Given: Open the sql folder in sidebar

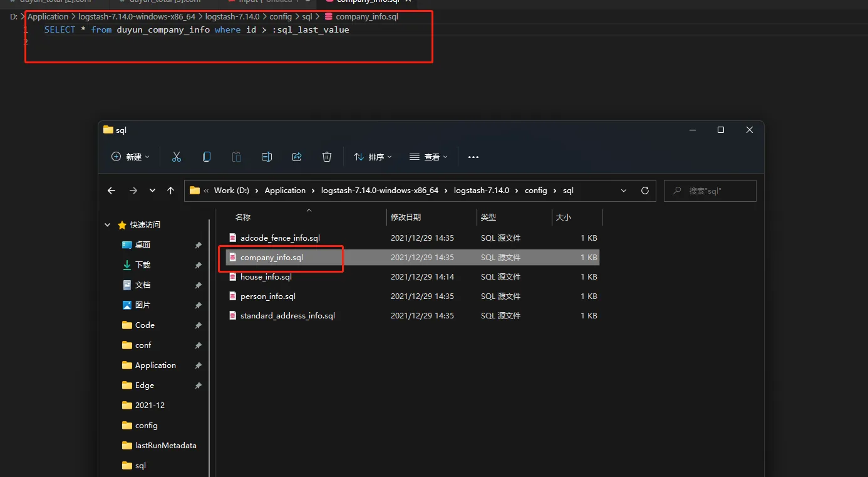Looking at the screenshot, I should click(140, 466).
